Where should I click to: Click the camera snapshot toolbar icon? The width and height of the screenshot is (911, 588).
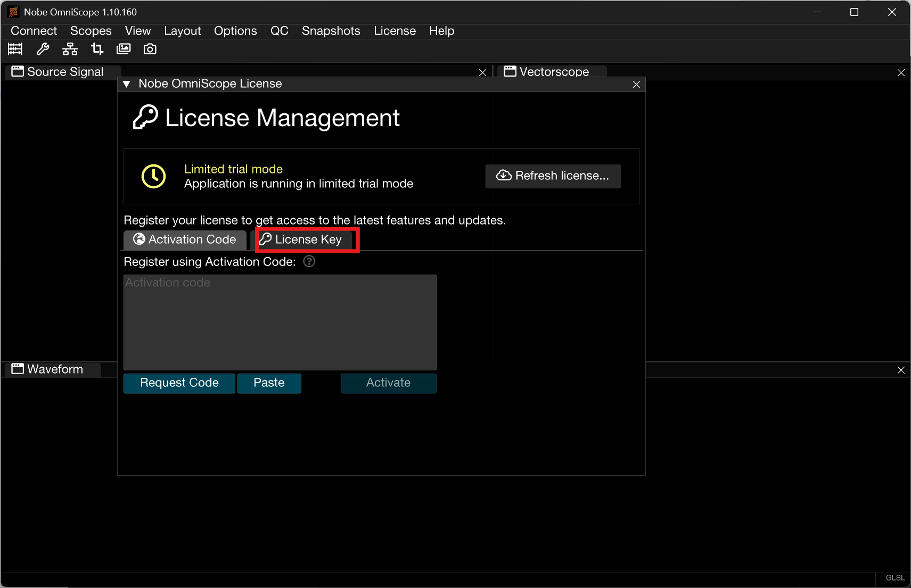pos(150,49)
